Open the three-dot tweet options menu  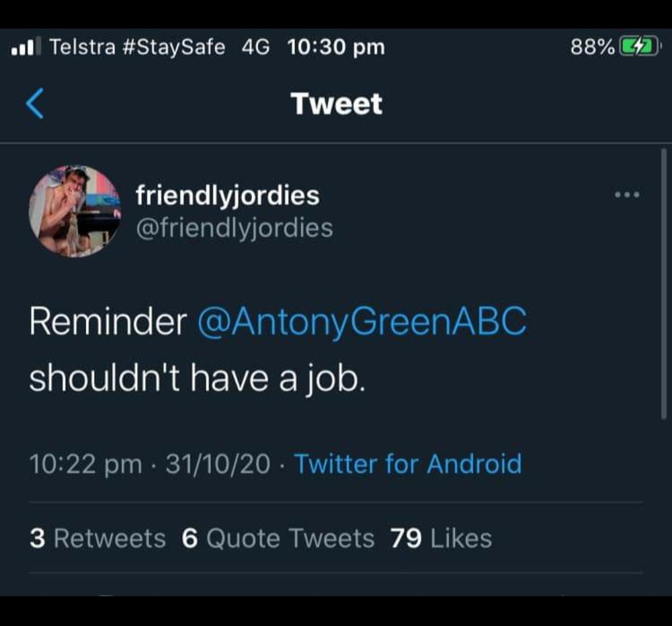(628, 195)
